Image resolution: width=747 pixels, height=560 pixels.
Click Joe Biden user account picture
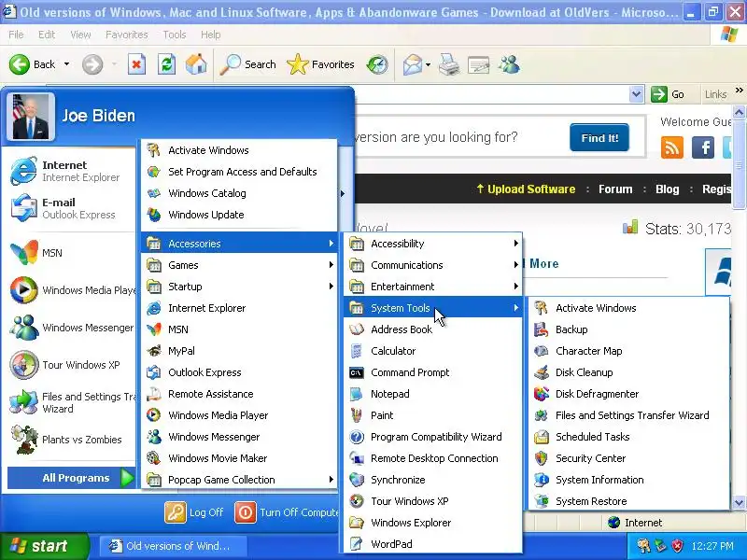(31, 117)
